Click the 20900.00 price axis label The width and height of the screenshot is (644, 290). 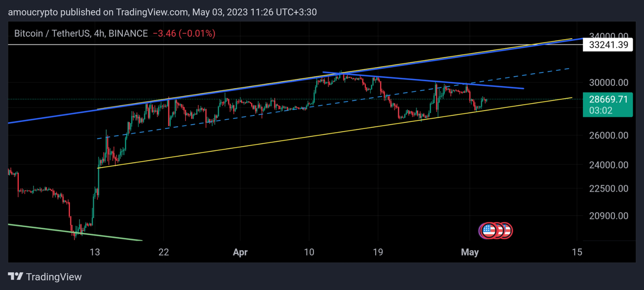pyautogui.click(x=608, y=216)
